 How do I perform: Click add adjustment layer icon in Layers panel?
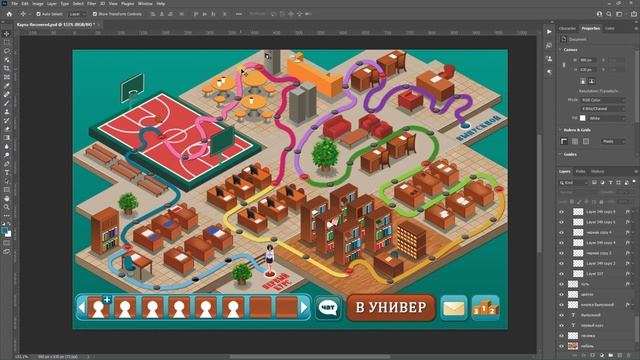point(602,356)
